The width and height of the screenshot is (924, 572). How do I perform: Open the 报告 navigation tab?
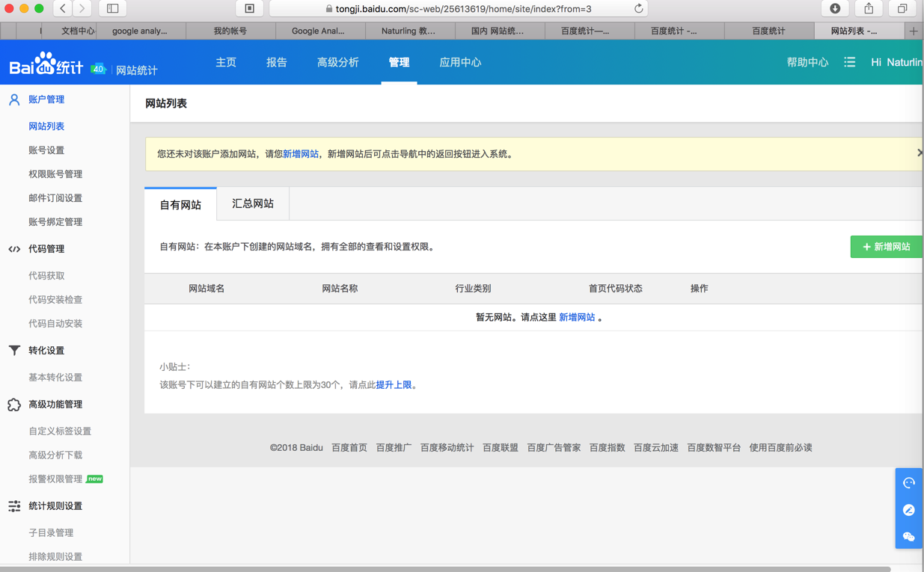(277, 63)
